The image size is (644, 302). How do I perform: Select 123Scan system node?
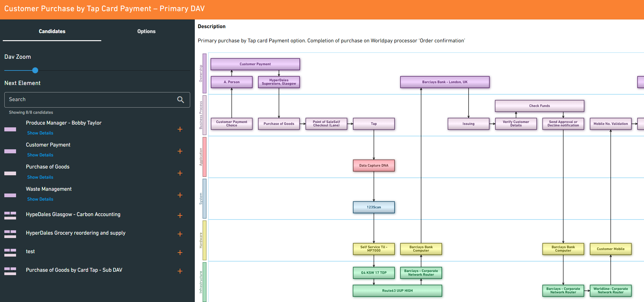click(x=374, y=207)
